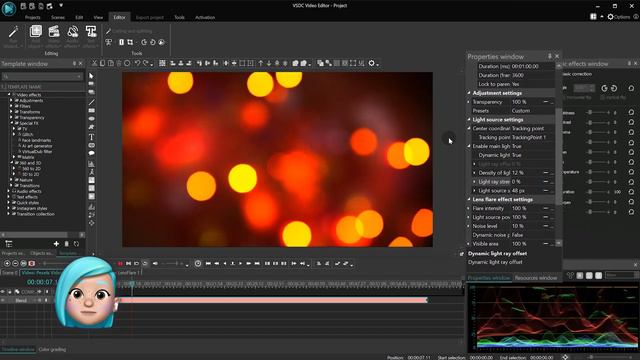Image resolution: width=640 pixels, height=360 pixels.
Task: Expand the Filters folder in template tree
Action: [11, 106]
